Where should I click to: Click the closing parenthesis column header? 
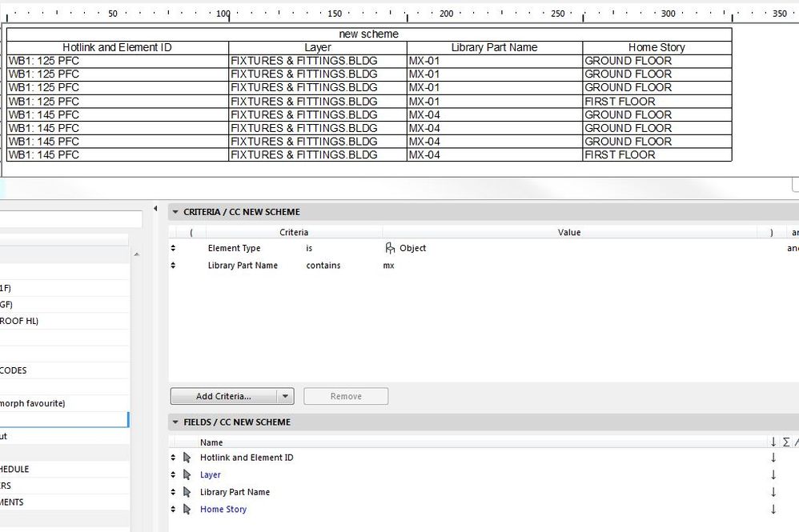click(772, 232)
